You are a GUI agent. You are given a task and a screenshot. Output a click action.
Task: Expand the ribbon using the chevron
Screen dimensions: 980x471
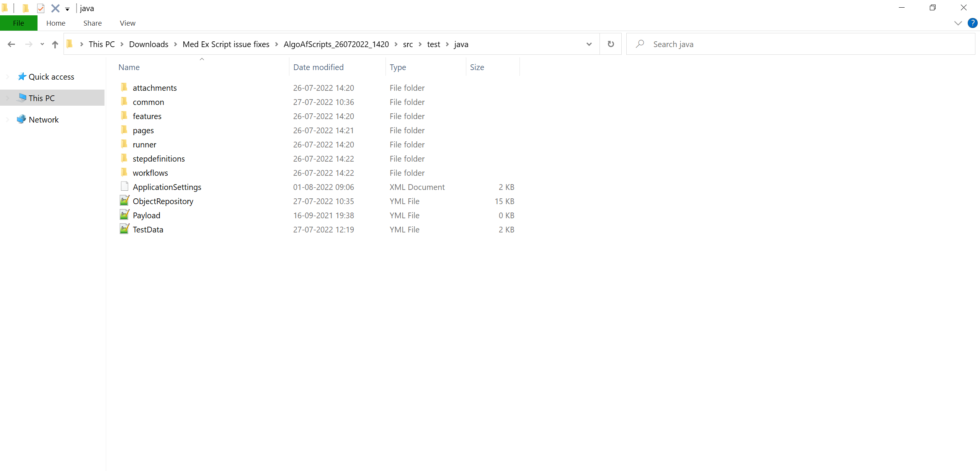(958, 23)
